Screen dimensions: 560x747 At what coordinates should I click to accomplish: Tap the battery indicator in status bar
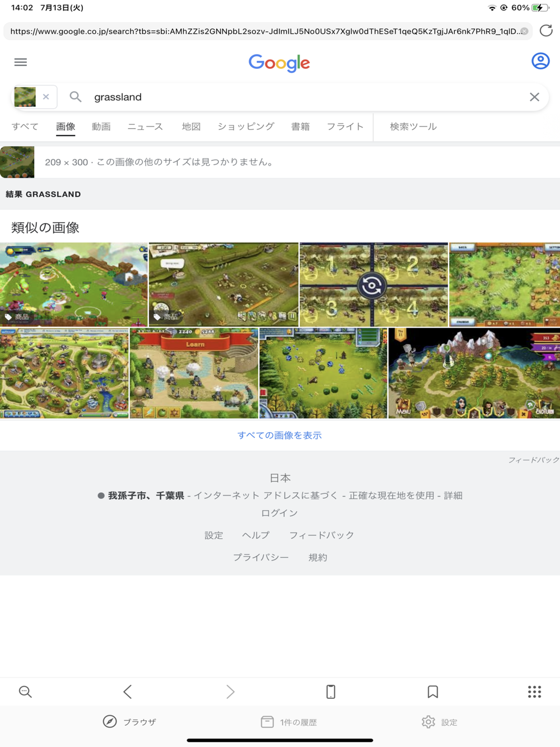[540, 8]
